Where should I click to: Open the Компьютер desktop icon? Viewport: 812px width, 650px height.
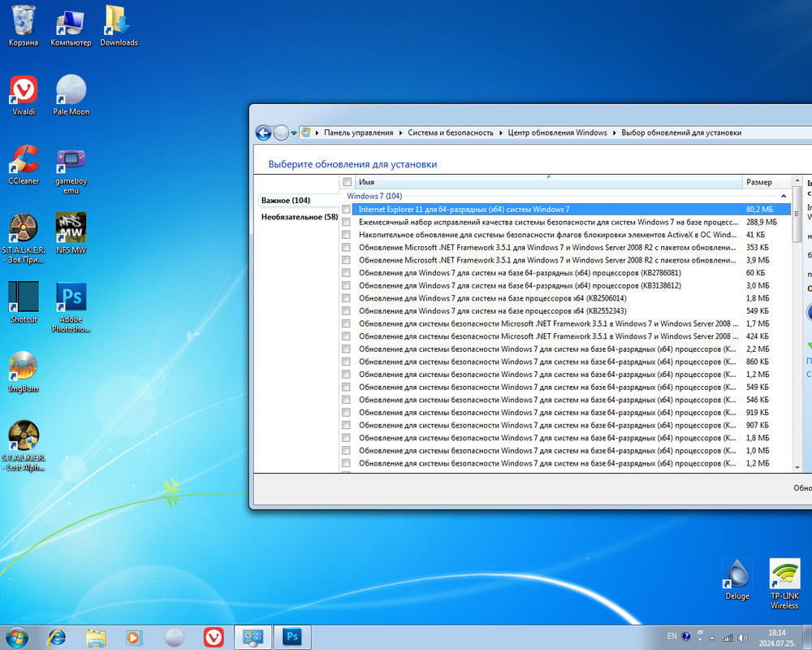click(71, 26)
